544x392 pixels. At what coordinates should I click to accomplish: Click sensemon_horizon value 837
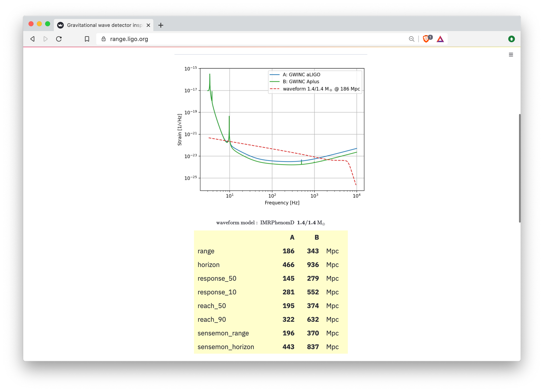pos(313,347)
